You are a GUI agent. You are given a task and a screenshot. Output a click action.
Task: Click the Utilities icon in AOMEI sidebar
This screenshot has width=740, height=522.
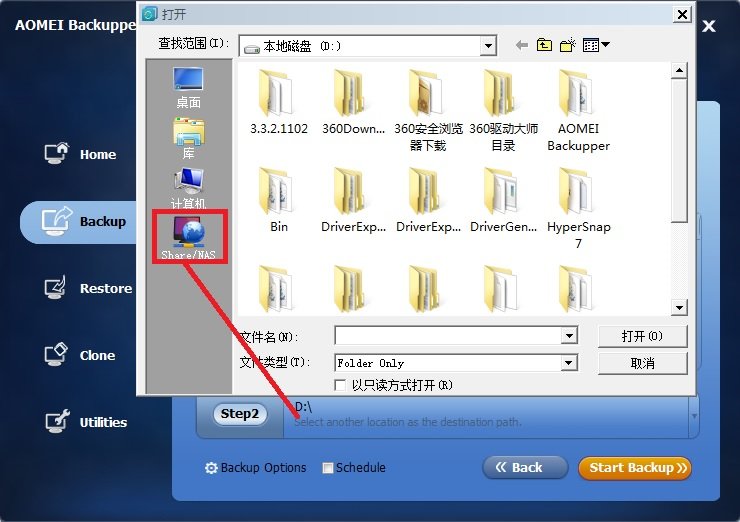coord(57,421)
